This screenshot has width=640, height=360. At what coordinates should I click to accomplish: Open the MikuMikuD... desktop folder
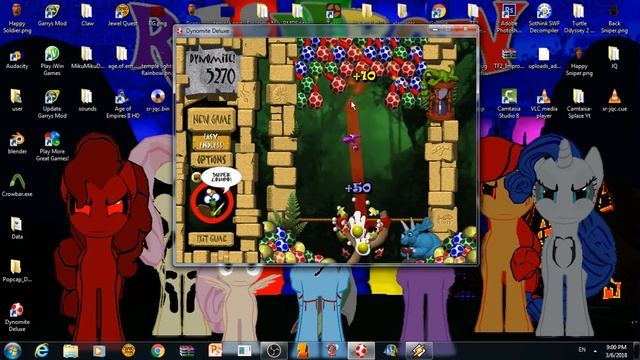tap(87, 58)
